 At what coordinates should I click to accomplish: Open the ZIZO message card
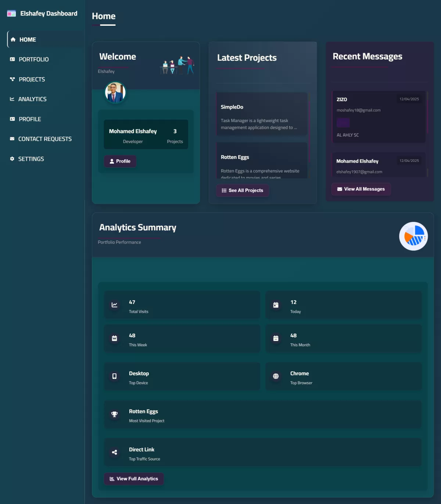(379, 117)
